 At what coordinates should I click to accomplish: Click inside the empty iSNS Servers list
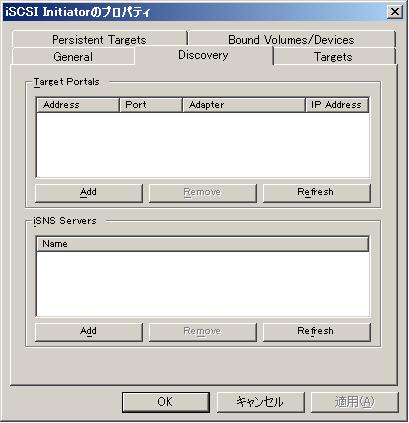pyautogui.click(x=203, y=284)
